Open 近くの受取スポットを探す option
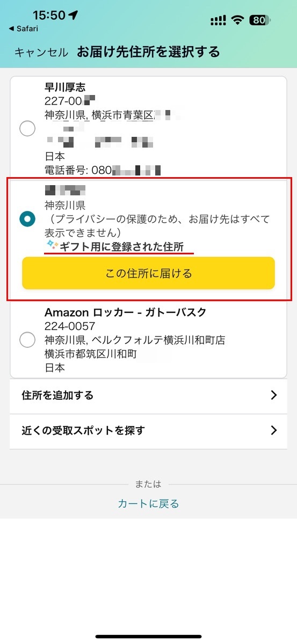297x644 pixels. (x=148, y=431)
